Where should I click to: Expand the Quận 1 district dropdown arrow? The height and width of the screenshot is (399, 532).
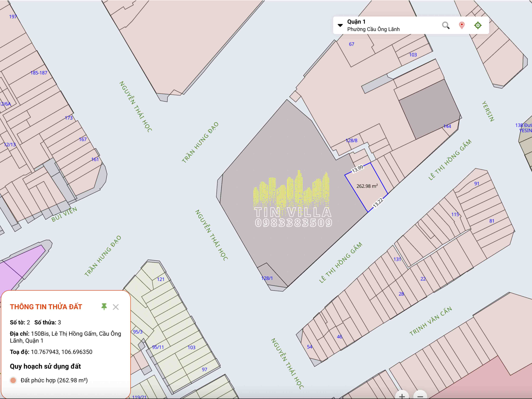tap(340, 25)
